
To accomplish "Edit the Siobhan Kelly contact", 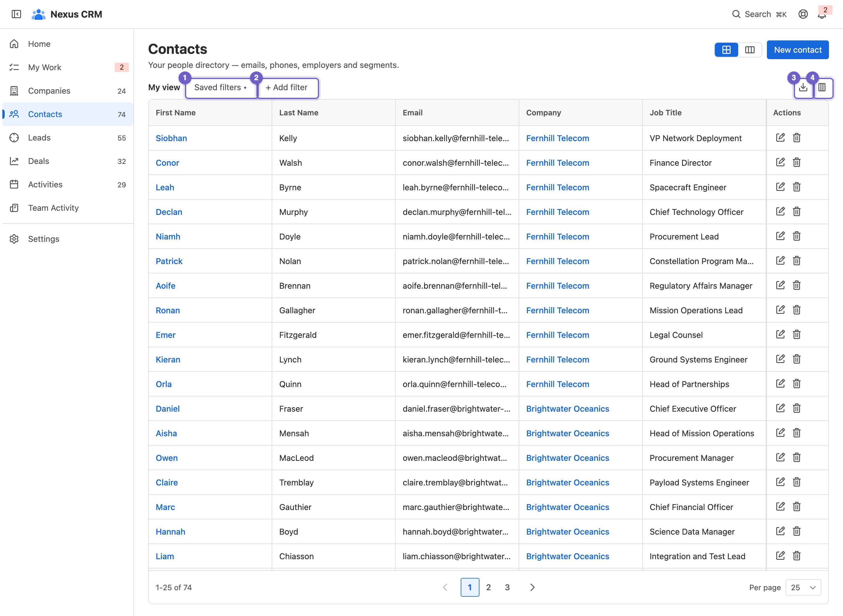I will [780, 138].
